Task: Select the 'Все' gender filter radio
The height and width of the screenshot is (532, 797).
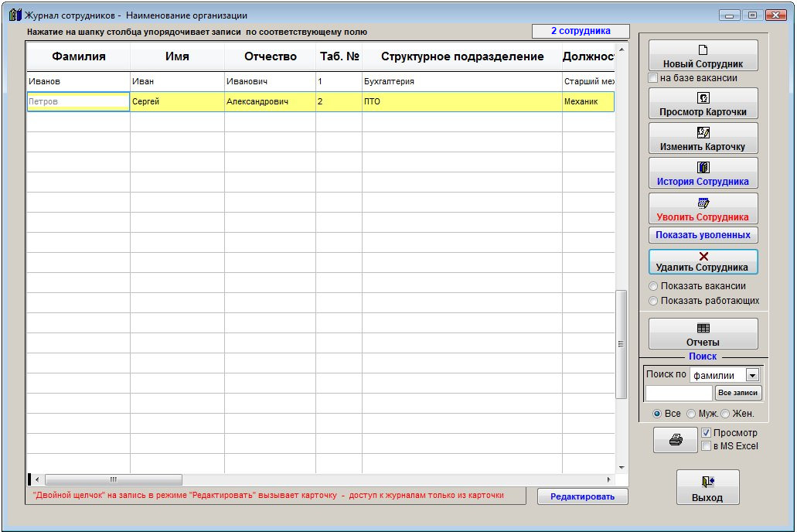Action: point(657,414)
